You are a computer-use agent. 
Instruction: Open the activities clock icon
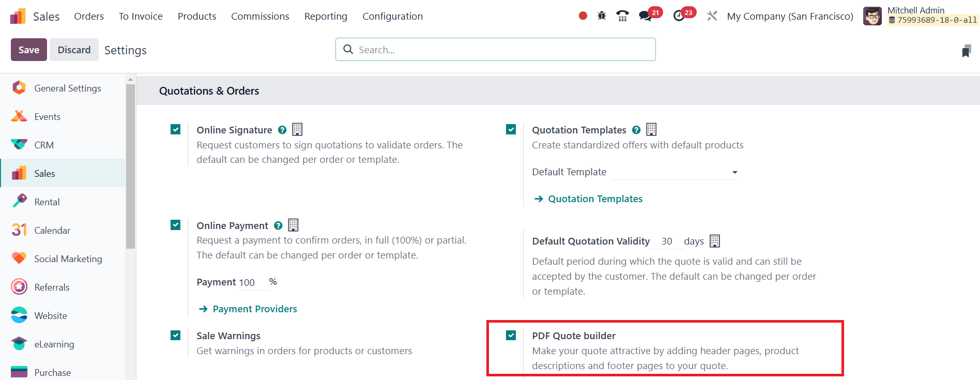679,16
